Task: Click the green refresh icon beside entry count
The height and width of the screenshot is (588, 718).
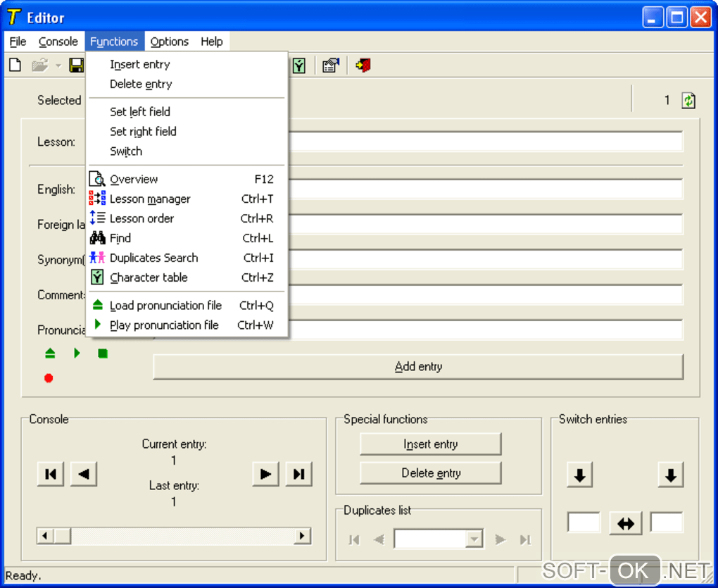Action: (x=688, y=101)
